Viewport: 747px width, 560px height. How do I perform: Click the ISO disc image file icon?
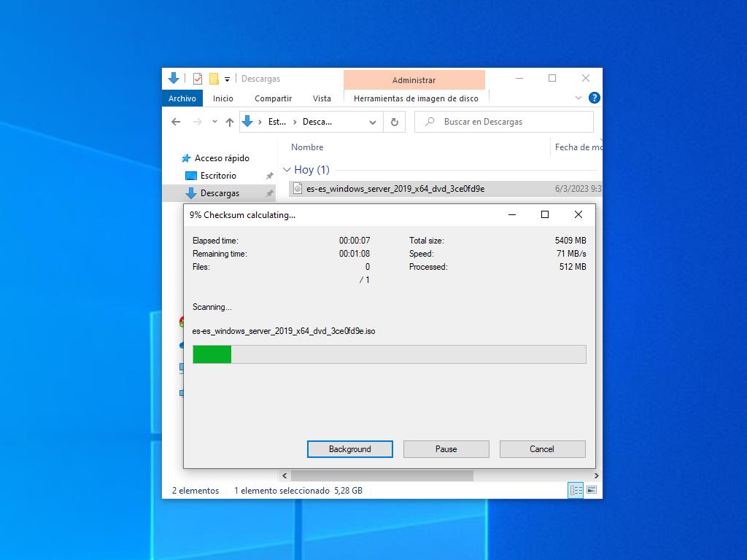tap(298, 189)
